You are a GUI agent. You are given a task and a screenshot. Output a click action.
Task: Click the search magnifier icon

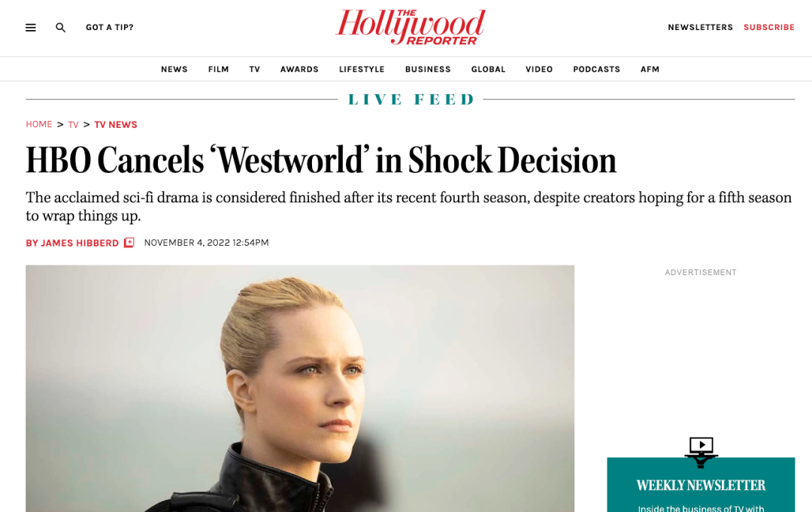(x=61, y=27)
